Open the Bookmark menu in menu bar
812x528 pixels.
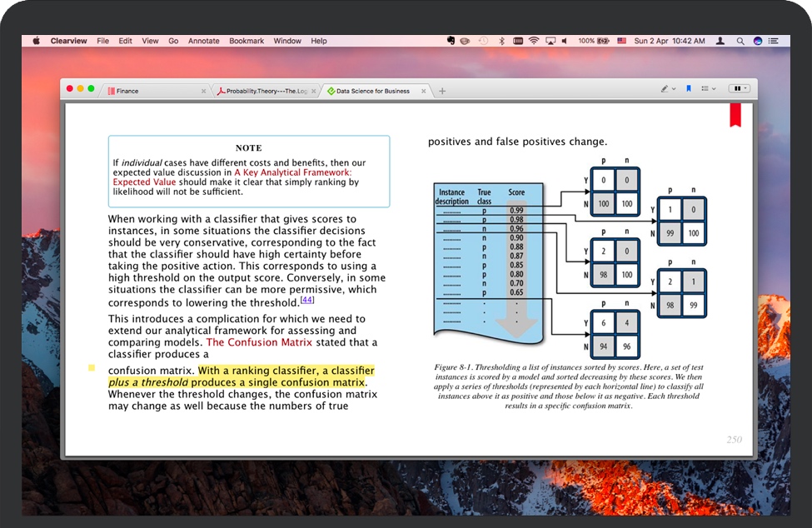[x=247, y=41]
